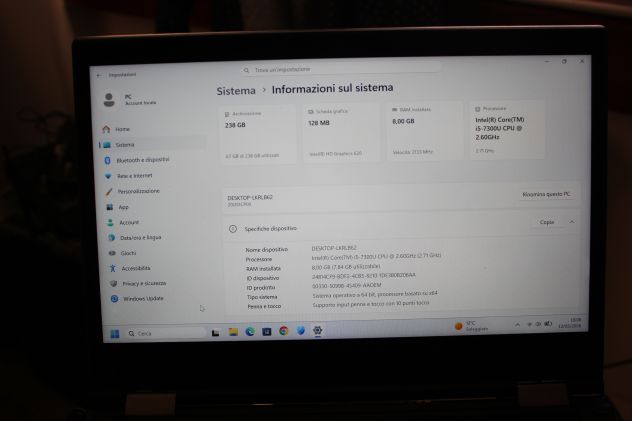Click the Windows Update circular icon
The image size is (632, 421).
coord(114,299)
